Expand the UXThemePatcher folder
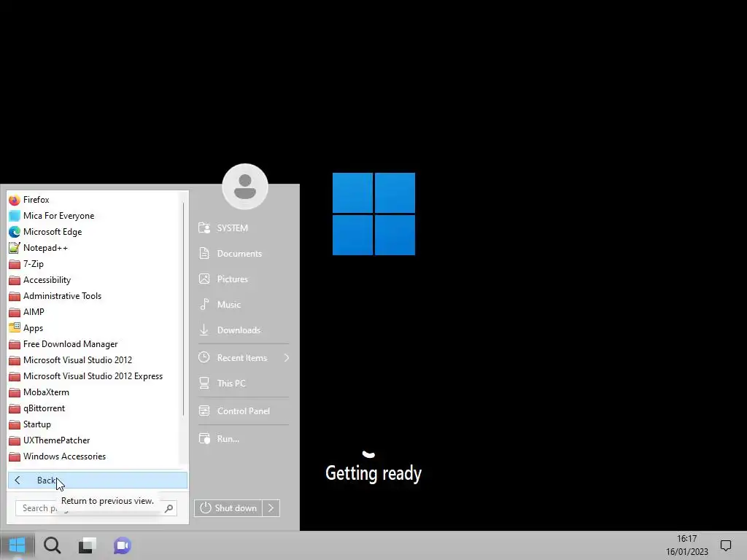The image size is (747, 560). pyautogui.click(x=93, y=440)
